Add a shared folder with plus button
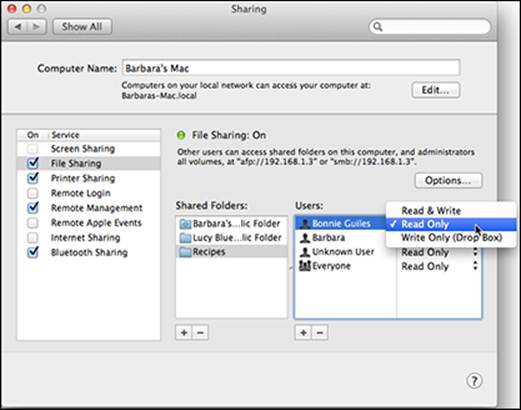 pos(184,332)
